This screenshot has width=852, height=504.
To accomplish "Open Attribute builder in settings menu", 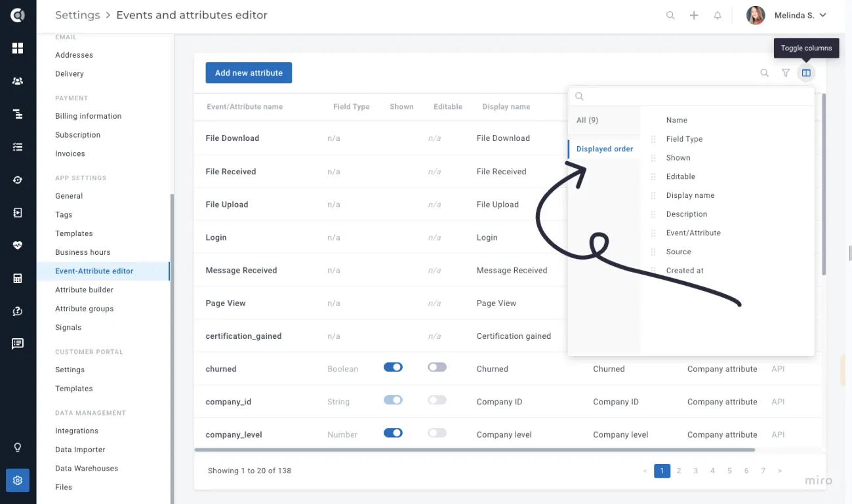I will pyautogui.click(x=84, y=290).
